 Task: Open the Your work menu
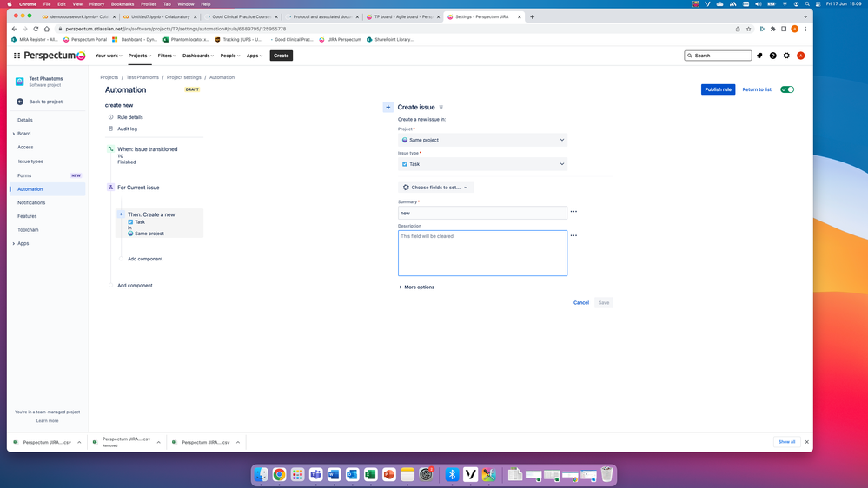click(109, 56)
